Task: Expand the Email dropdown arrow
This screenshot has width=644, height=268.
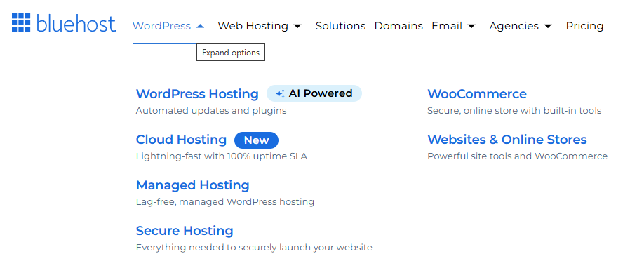Action: [x=471, y=26]
